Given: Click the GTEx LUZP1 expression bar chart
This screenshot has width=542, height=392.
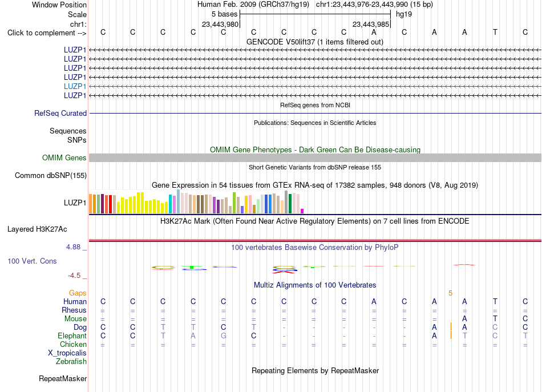Looking at the screenshot, I should tap(196, 202).
